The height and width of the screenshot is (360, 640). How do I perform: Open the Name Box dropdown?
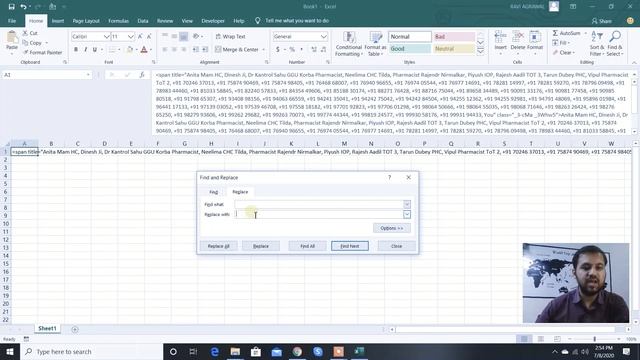pos(88,75)
